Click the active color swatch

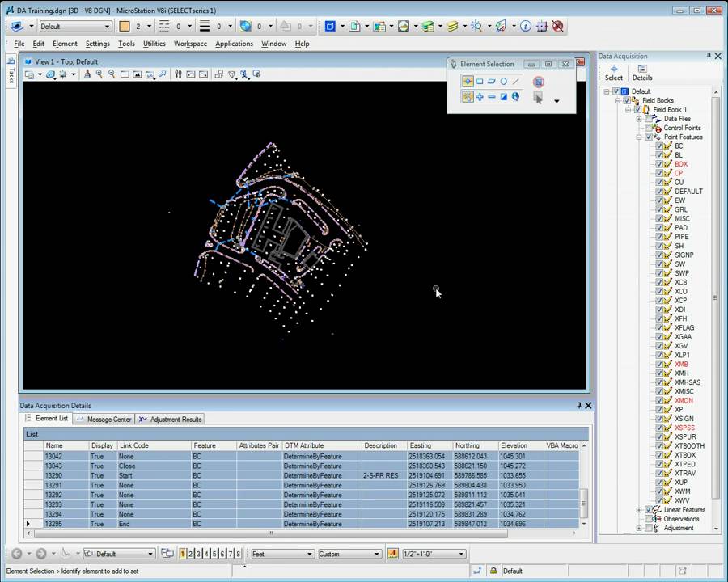click(x=125, y=27)
